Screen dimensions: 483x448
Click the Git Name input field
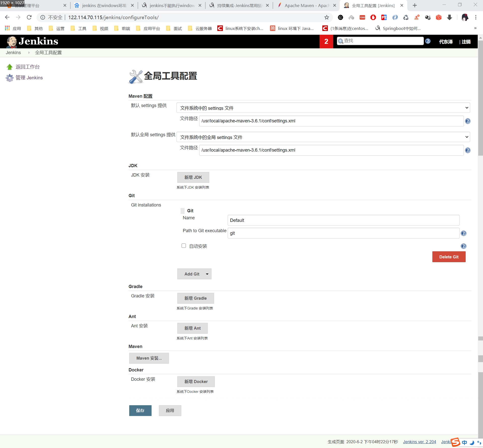pyautogui.click(x=343, y=220)
